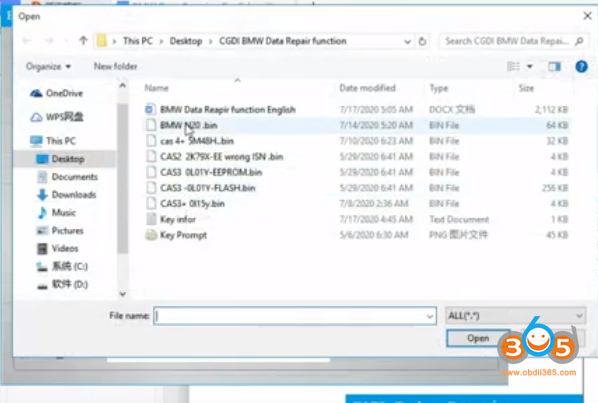This screenshot has height=403, width=598.
Task: Select the (D:) software drive
Action: [x=62, y=284]
